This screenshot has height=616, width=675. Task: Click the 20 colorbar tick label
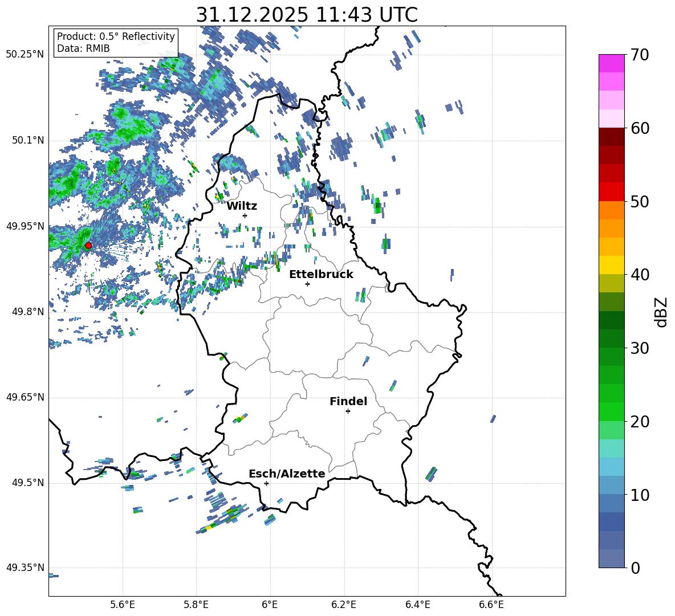coord(640,422)
